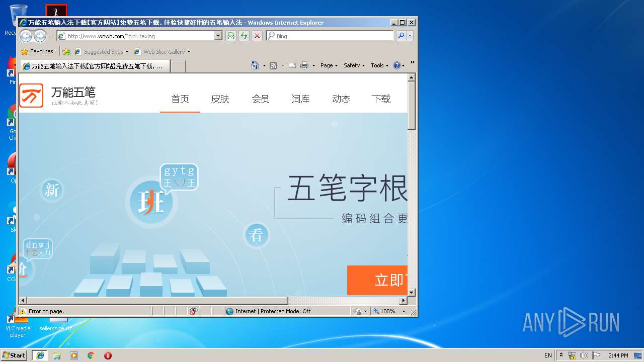The width and height of the screenshot is (644, 362).
Task: Click the vertical scrollbar up arrow
Action: point(412,77)
